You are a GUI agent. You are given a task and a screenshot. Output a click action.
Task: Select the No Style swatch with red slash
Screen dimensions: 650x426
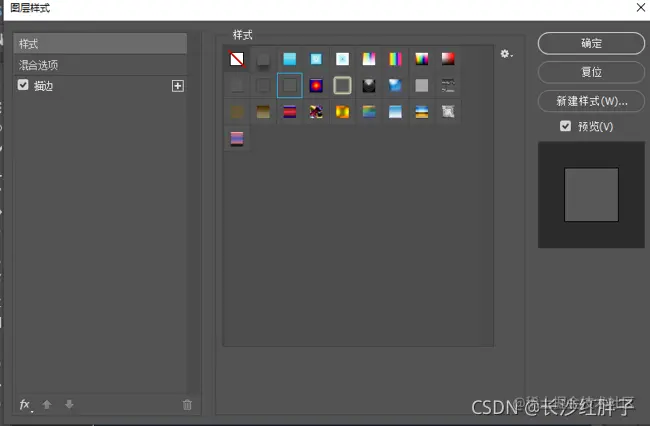click(x=237, y=59)
